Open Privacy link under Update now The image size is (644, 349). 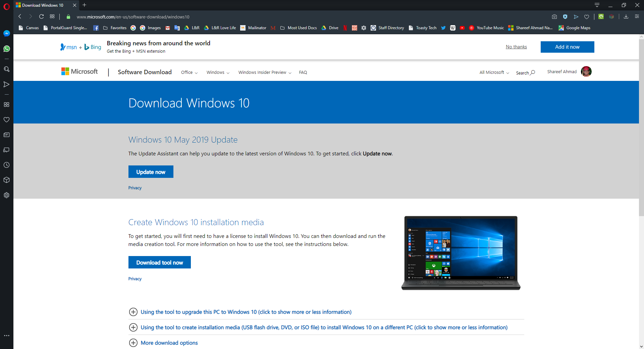pyautogui.click(x=135, y=188)
